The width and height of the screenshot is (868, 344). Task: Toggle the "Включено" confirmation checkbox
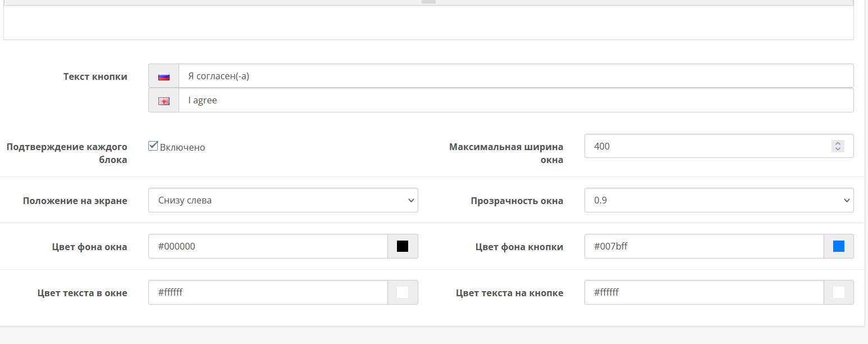[153, 146]
